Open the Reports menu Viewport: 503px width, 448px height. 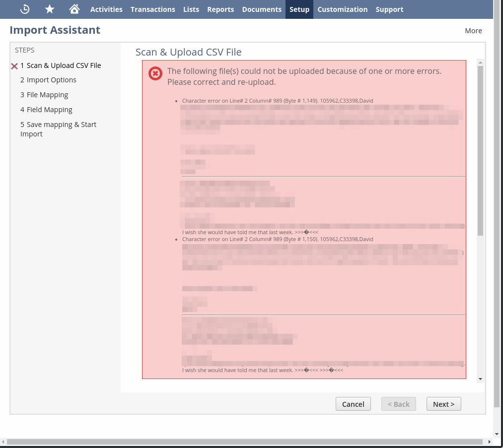coord(220,9)
